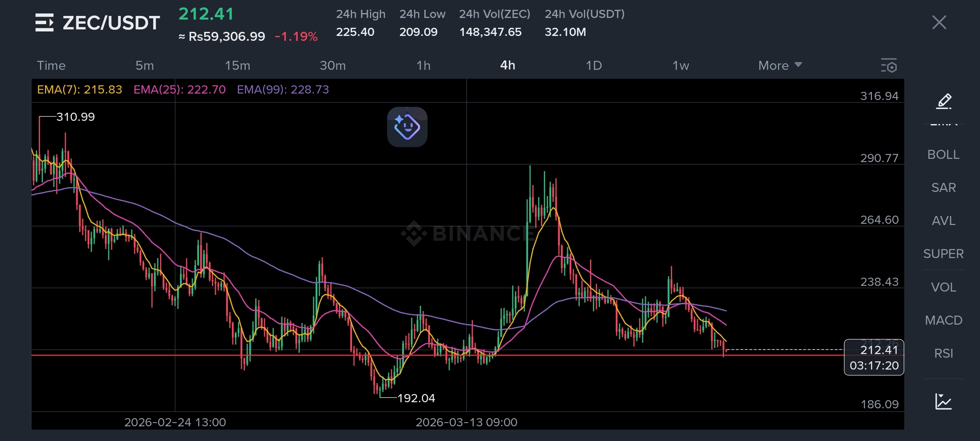The image size is (980, 441).
Task: Toggle the MACD sub-indicator
Action: 943,320
